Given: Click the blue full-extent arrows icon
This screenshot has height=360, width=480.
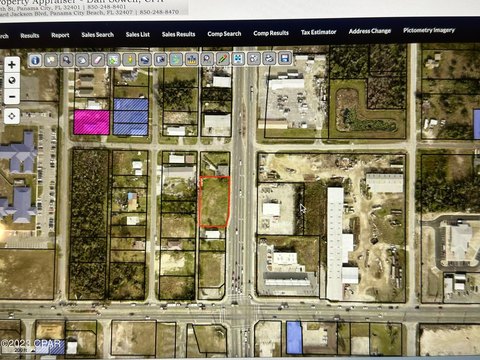Looking at the screenshot, I should point(238,59).
